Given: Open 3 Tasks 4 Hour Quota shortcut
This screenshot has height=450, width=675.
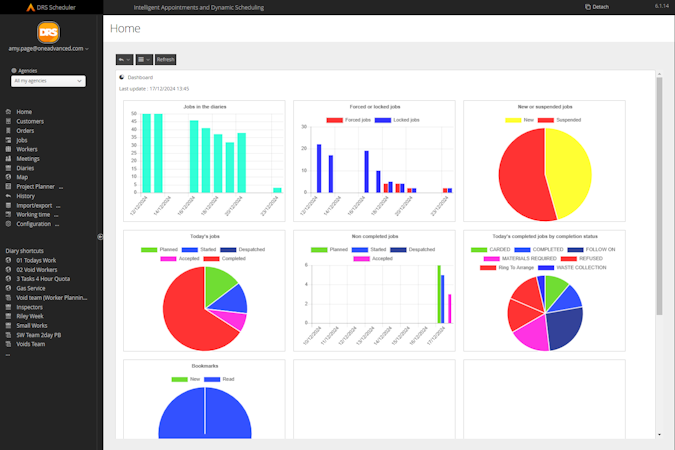Looking at the screenshot, I should pyautogui.click(x=43, y=279).
